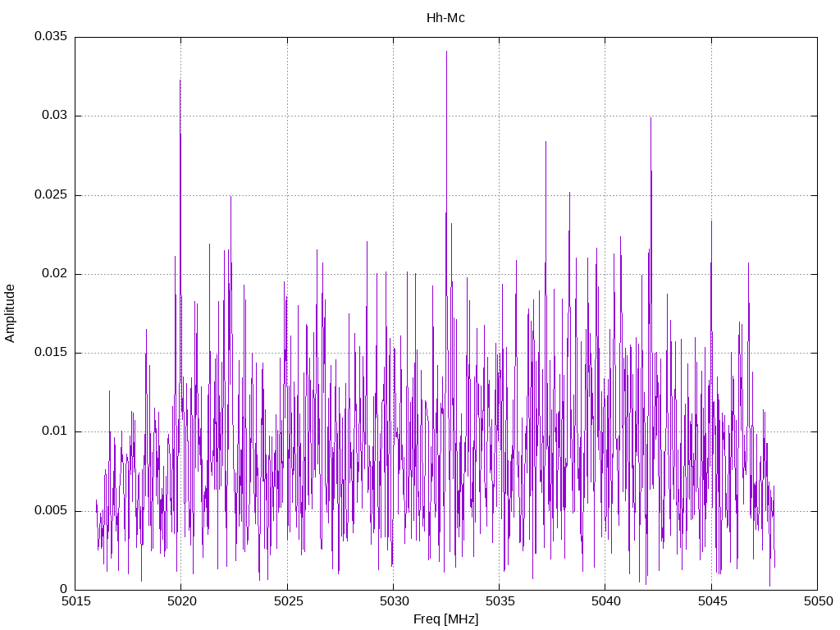Click the x-axis tick label '5035'
Screen dimensions: 840x630
500,601
